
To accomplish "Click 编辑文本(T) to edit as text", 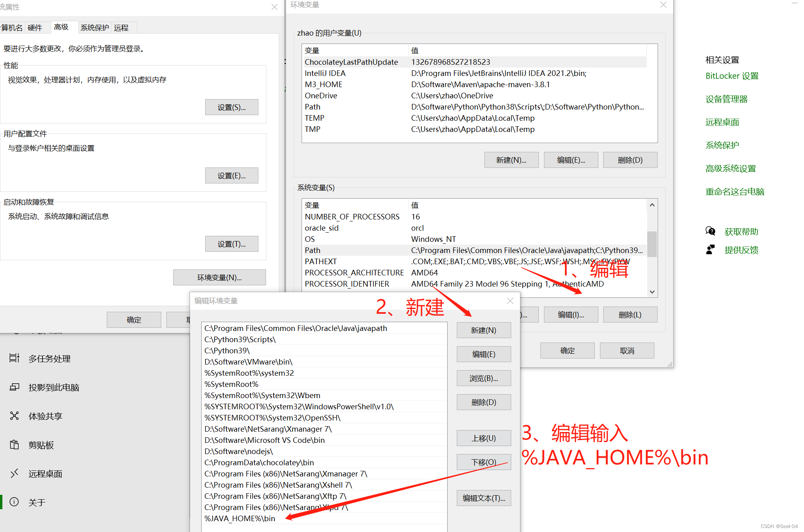I will pyautogui.click(x=483, y=497).
